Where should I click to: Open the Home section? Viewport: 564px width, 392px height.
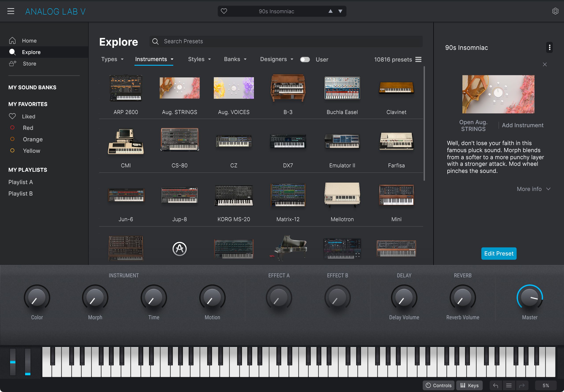(29, 41)
